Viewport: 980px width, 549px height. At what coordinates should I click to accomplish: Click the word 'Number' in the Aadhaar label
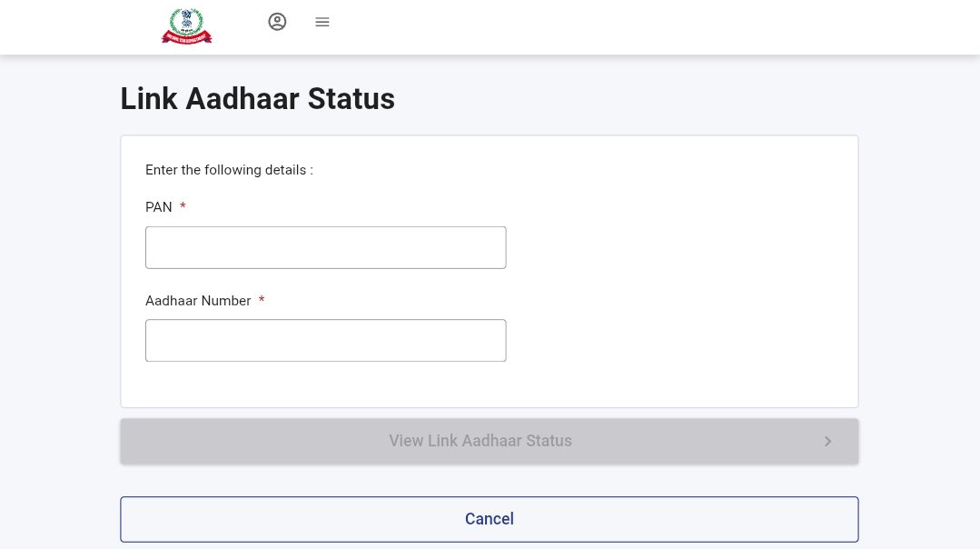(226, 301)
